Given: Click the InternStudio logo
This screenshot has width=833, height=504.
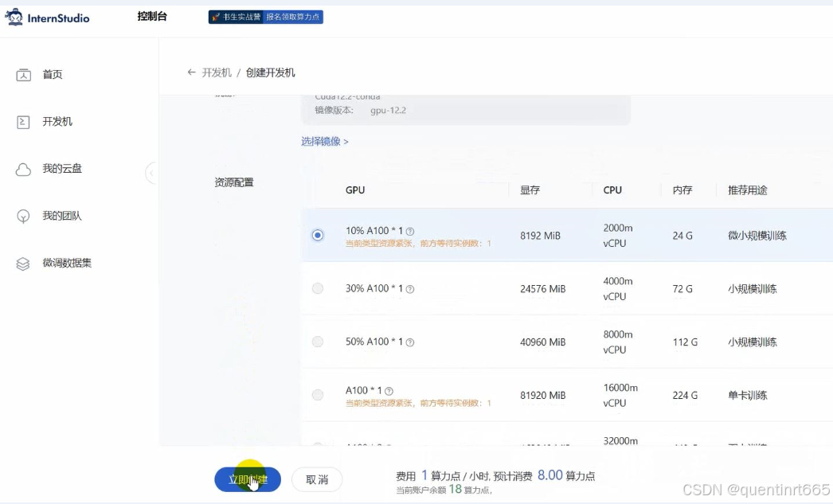Looking at the screenshot, I should pyautogui.click(x=47, y=18).
